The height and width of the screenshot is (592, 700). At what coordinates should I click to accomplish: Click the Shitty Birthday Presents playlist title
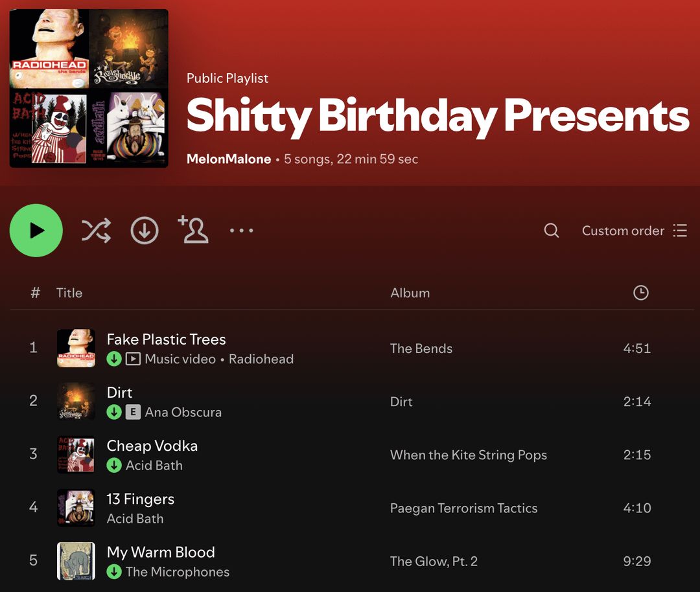438,117
